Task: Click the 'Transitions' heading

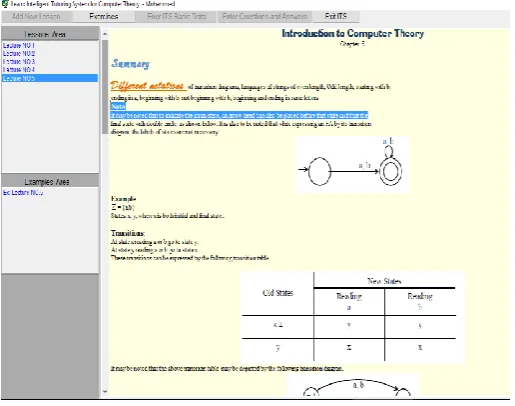Action: tap(128, 233)
